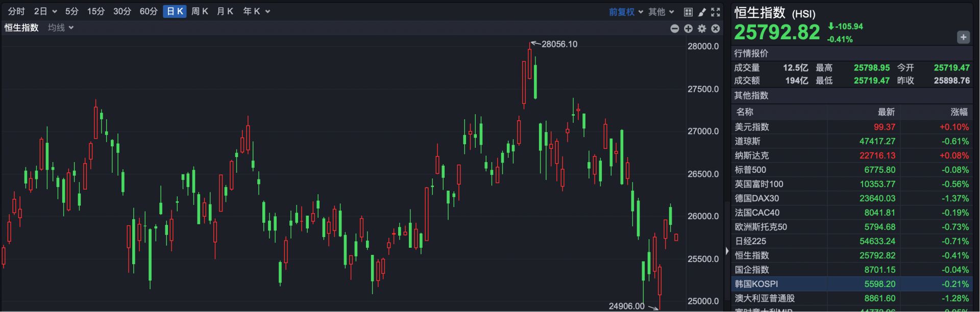Viewport: 980px width, 312px height.
Task: Expand the 2日 period dropdown
Action: [45, 11]
